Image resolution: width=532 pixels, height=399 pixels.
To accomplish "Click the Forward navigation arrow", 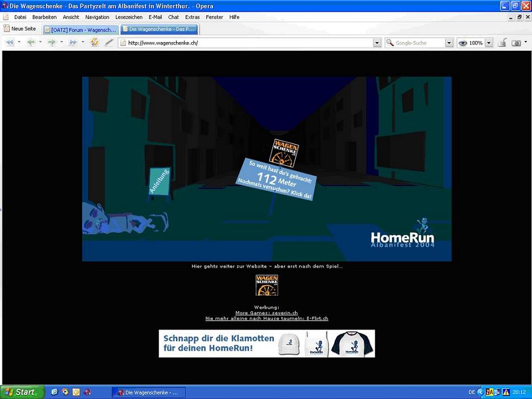I will point(52,43).
